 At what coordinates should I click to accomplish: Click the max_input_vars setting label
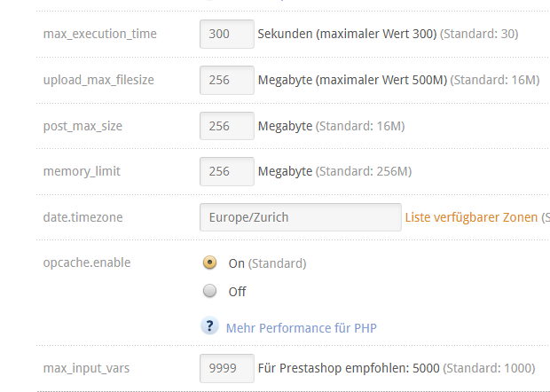(x=86, y=368)
